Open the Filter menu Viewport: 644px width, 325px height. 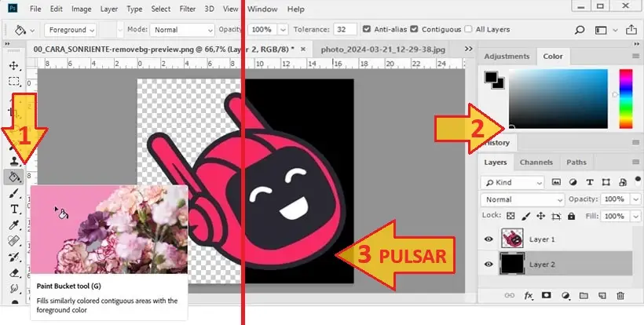point(187,9)
